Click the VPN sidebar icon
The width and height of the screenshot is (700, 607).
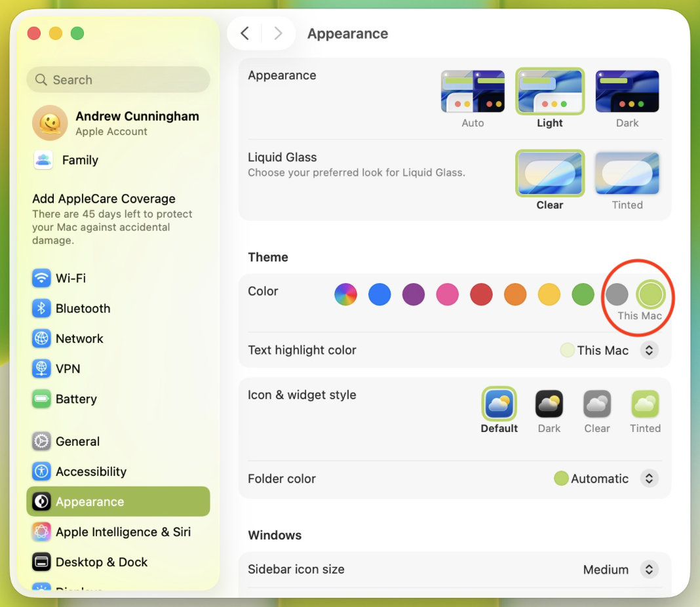coord(41,368)
